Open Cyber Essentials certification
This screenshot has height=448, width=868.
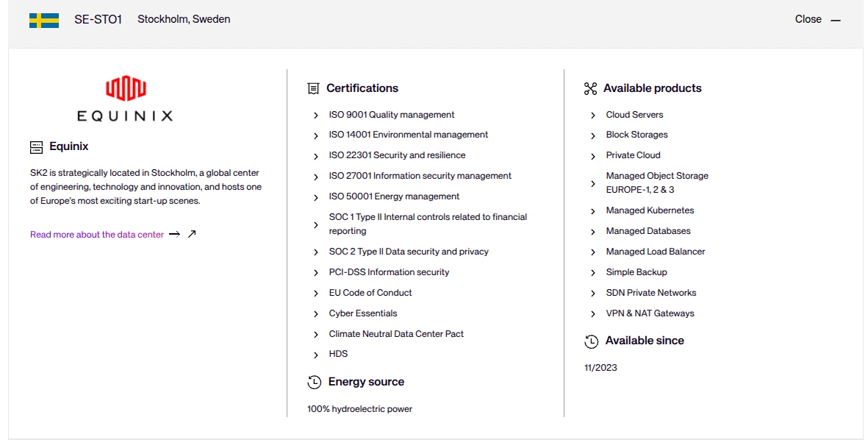[363, 313]
